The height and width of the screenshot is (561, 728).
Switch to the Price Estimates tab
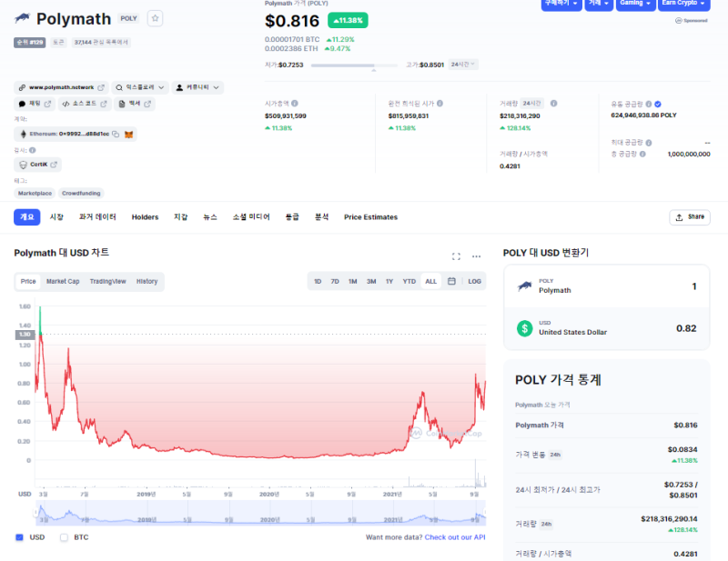pos(370,217)
